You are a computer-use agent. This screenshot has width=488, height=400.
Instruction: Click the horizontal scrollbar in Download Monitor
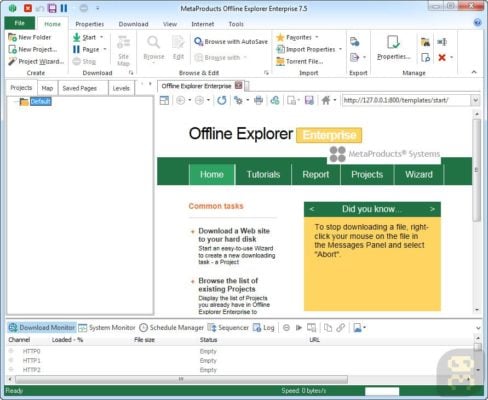pos(181,379)
